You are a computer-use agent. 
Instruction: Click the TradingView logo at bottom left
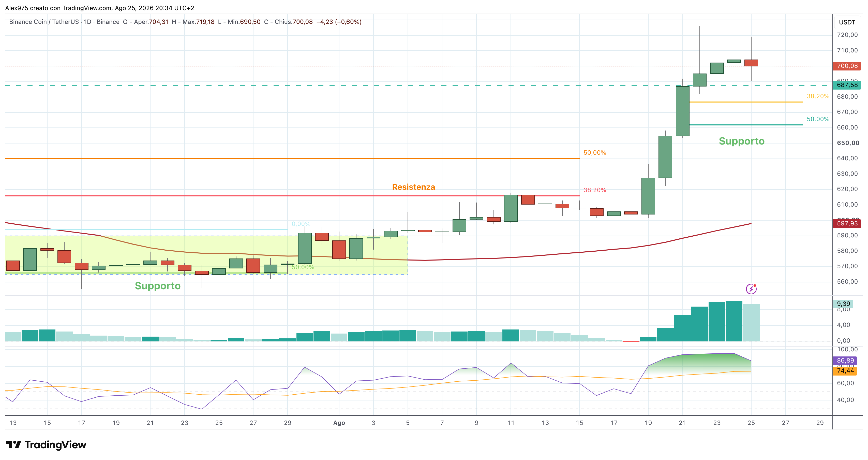(x=46, y=444)
